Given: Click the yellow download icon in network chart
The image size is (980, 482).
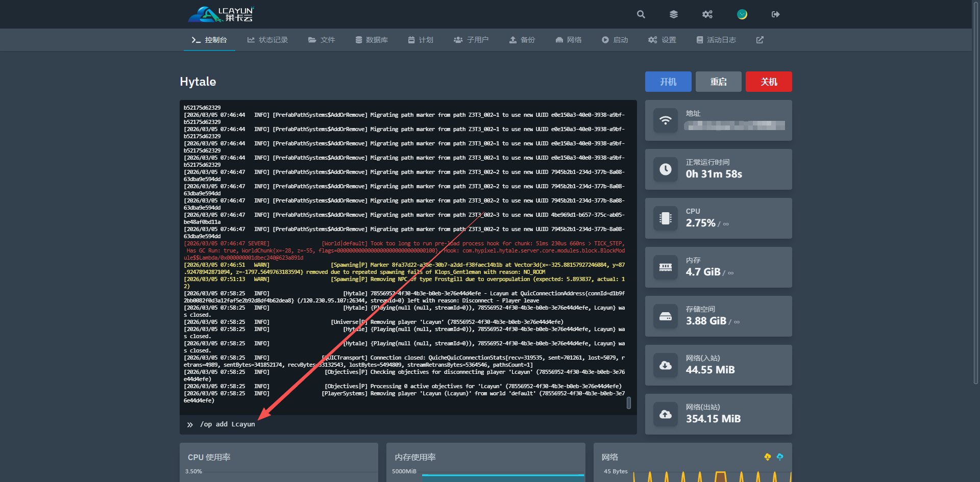Looking at the screenshot, I should tap(767, 457).
